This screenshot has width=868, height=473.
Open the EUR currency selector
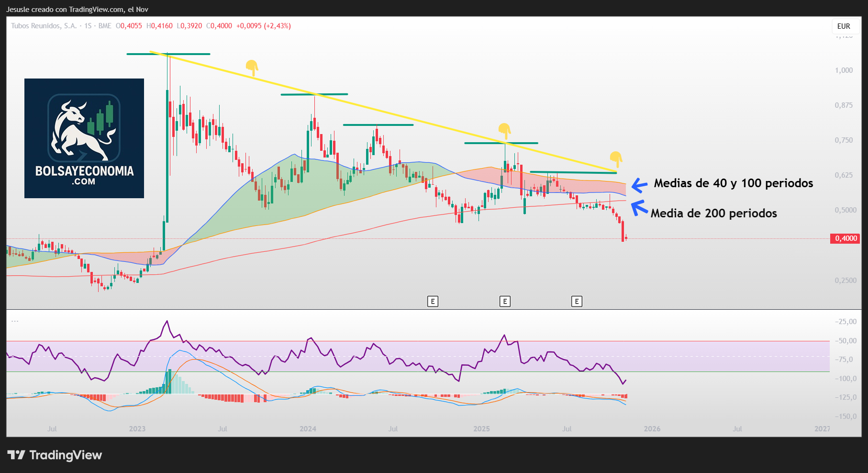844,26
